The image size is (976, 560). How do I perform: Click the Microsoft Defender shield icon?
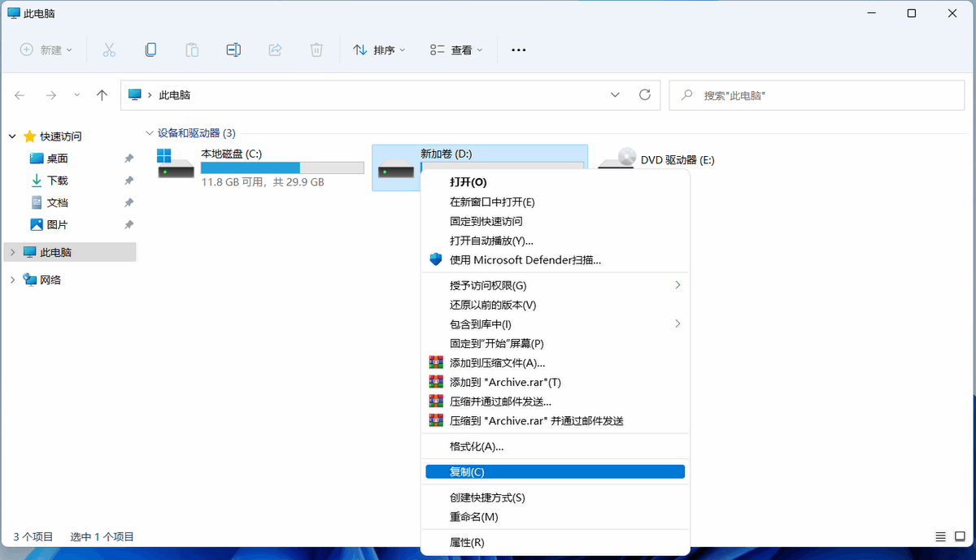[x=436, y=260]
